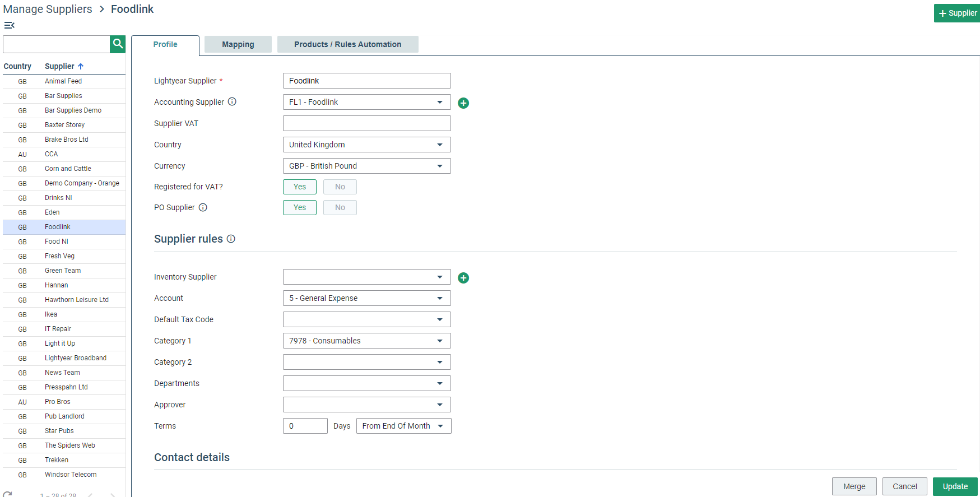Image resolution: width=980 pixels, height=497 pixels.
Task: Expand the Inventory Supplier dropdown
Action: coord(367,277)
